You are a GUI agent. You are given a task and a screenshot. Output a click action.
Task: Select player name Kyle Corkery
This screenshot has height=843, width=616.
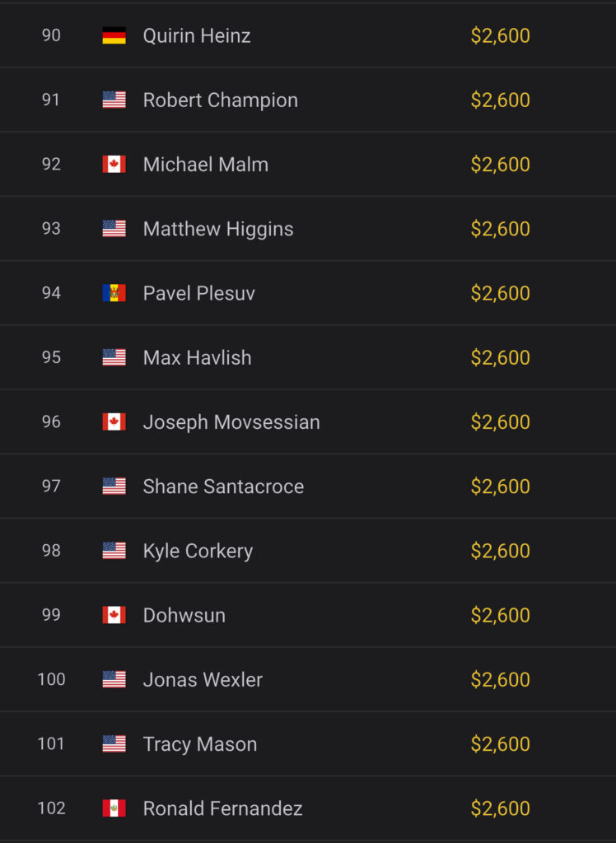198,551
